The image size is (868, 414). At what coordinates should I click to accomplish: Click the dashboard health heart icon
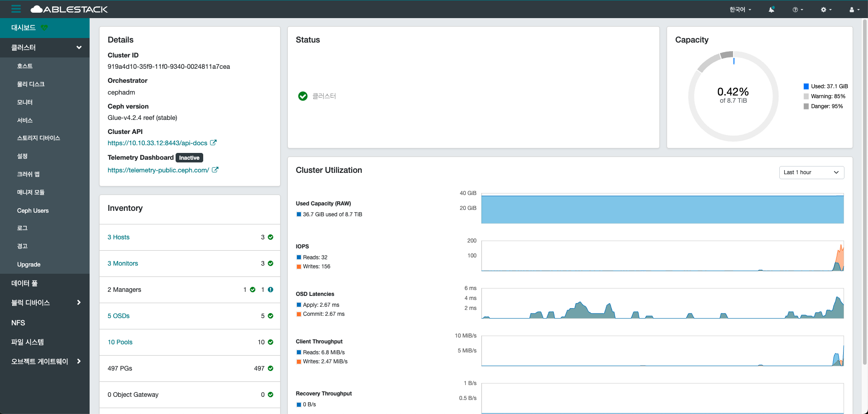click(44, 28)
